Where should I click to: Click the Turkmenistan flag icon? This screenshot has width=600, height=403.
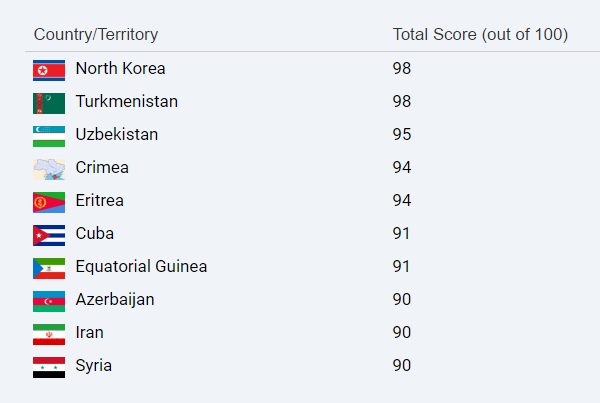pyautogui.click(x=49, y=103)
